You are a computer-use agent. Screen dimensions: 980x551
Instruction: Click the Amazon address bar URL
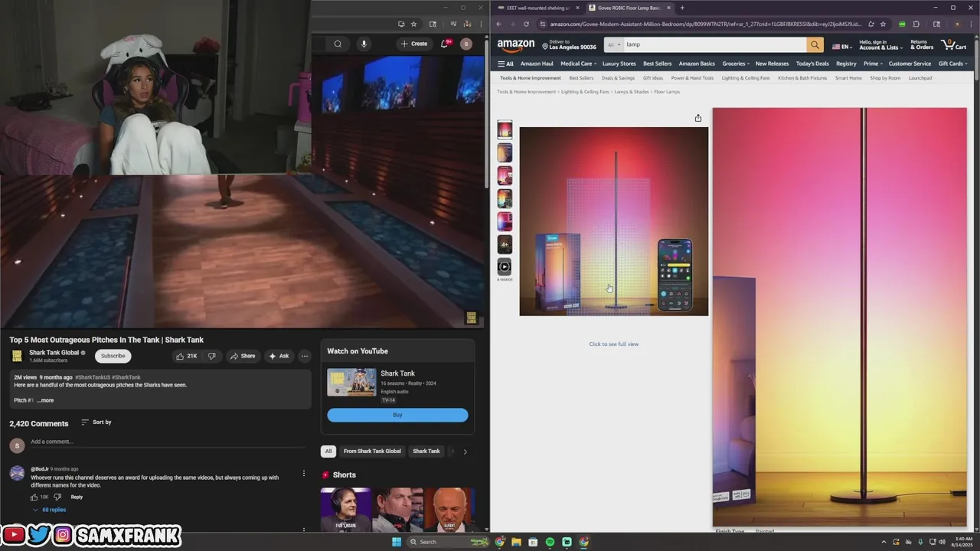704,24
